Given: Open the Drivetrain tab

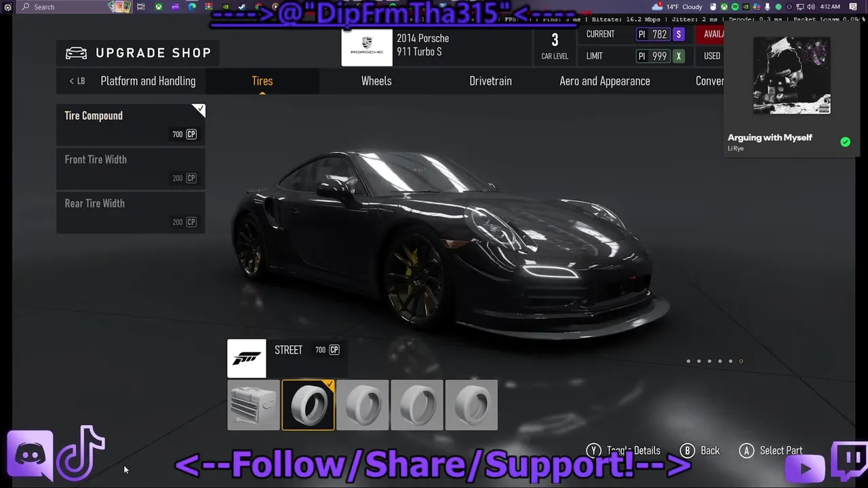Looking at the screenshot, I should click(x=490, y=81).
